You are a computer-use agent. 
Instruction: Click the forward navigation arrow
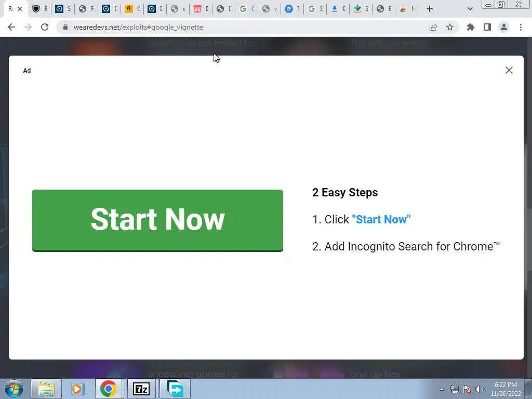[28, 27]
